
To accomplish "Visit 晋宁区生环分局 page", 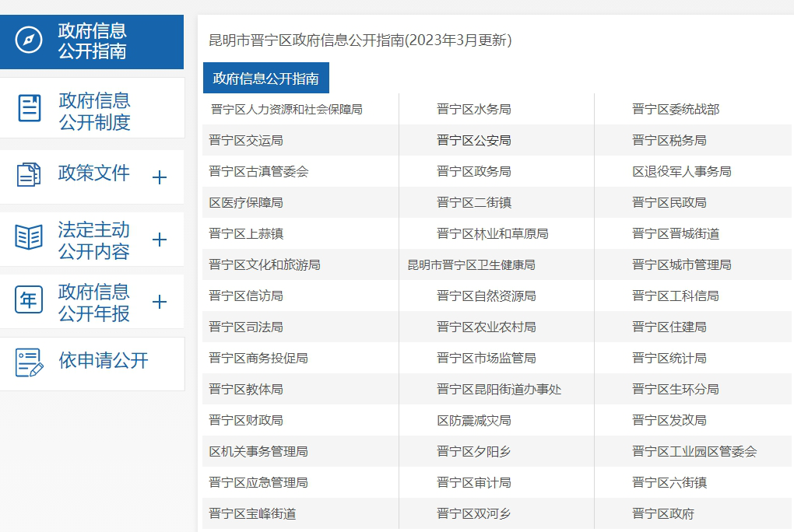I will pos(676,389).
